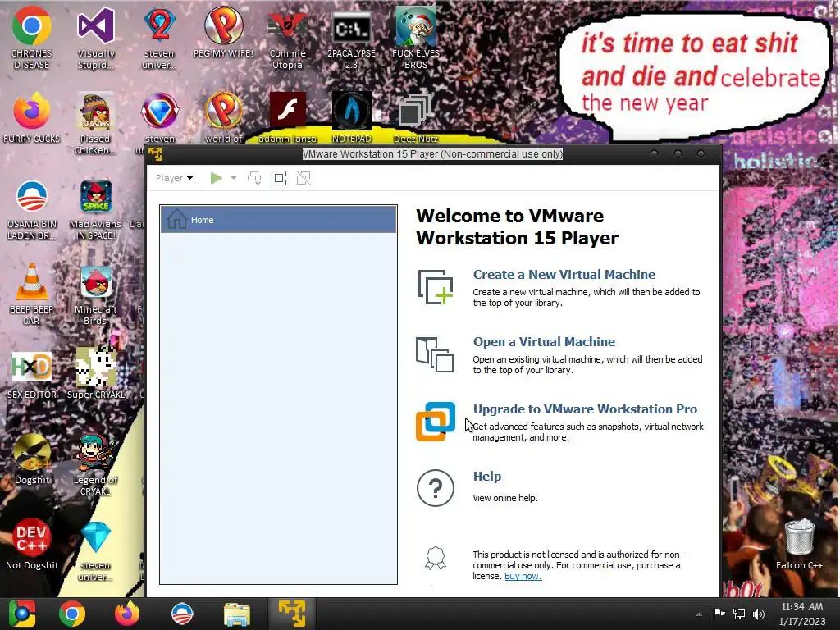This screenshot has width=840, height=630.
Task: Launch Chrome from the taskbar
Action: (72, 614)
